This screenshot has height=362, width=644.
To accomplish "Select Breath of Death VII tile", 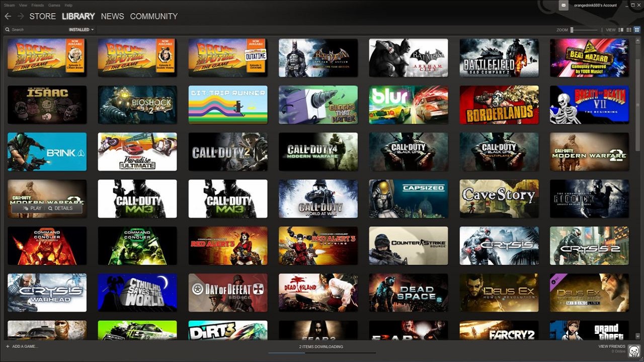I will pyautogui.click(x=590, y=105).
